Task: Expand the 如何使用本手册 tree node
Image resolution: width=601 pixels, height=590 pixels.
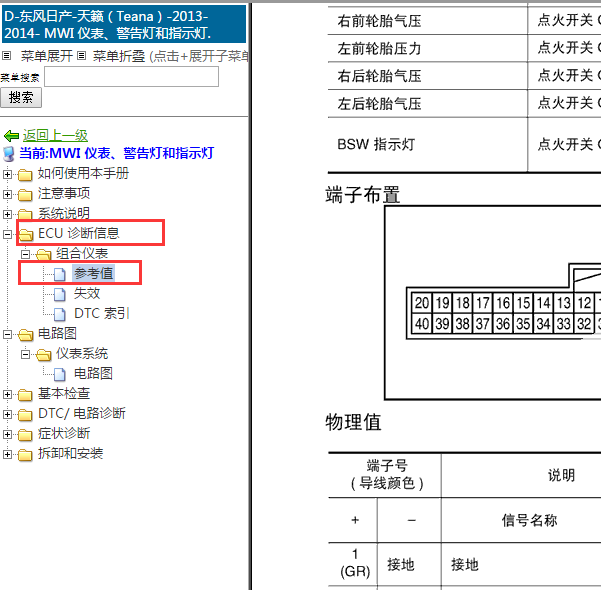Action: click(x=7, y=174)
